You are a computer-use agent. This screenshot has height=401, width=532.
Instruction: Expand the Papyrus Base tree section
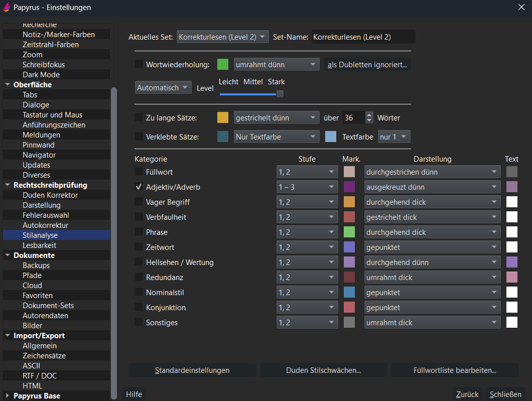8,396
